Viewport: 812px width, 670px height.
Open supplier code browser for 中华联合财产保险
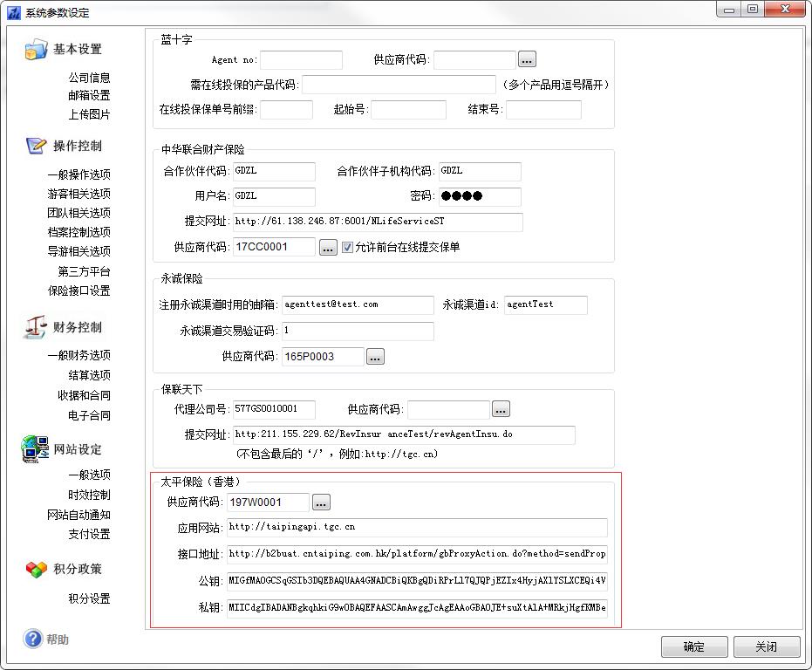click(328, 248)
